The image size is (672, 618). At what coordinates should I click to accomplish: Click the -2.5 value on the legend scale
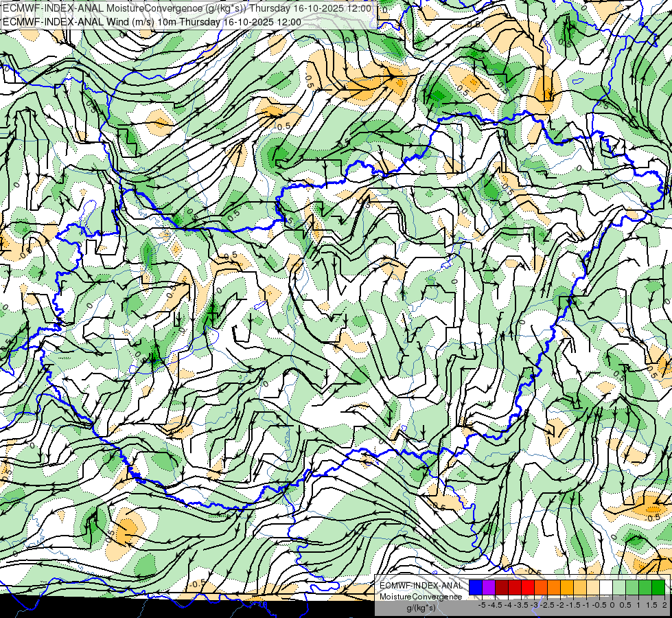tap(547, 605)
